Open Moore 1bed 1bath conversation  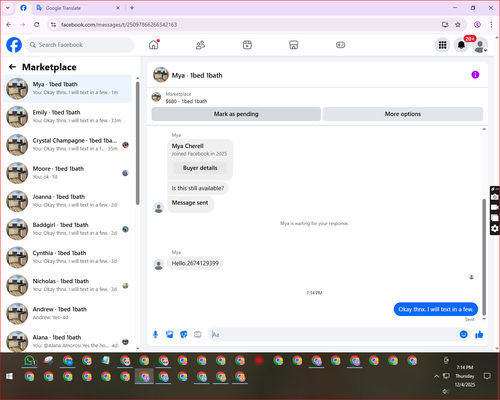pos(68,173)
